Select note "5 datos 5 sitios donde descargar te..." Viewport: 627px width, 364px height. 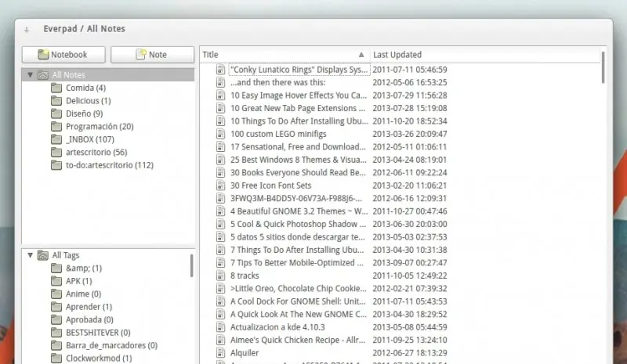(298, 237)
